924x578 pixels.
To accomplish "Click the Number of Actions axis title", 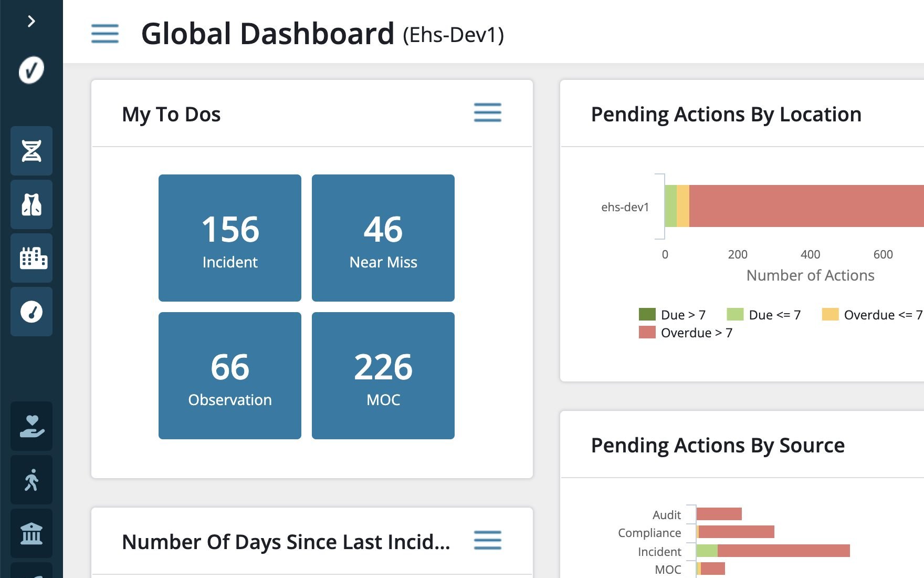I will click(810, 275).
